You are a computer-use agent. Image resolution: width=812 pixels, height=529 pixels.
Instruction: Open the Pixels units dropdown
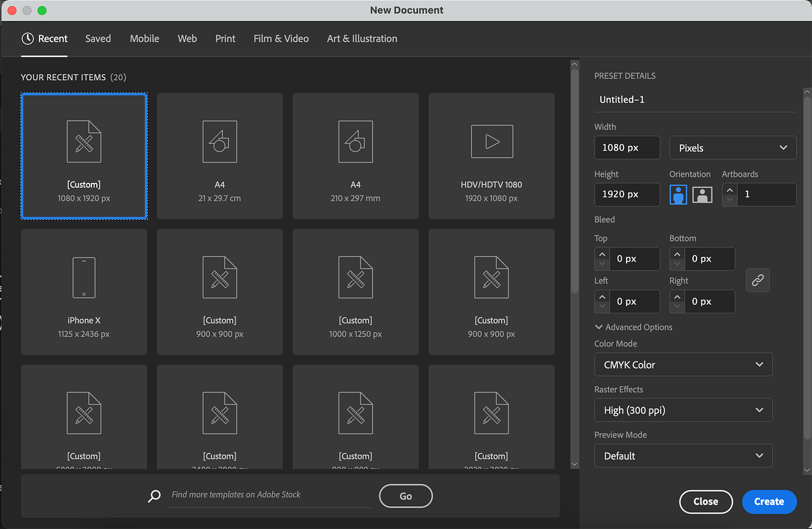pyautogui.click(x=733, y=148)
